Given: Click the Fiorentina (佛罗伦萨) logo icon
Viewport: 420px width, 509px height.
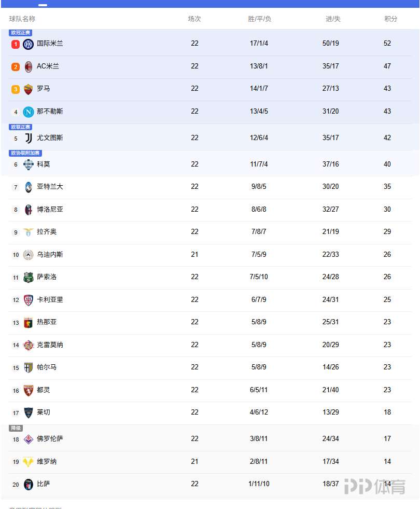Looking at the screenshot, I should point(28,439).
